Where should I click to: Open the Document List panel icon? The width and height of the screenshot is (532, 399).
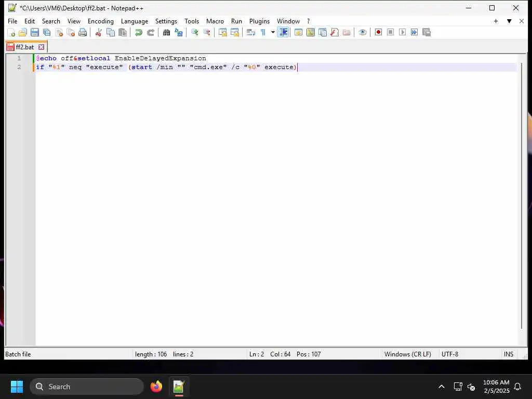tap(323, 33)
